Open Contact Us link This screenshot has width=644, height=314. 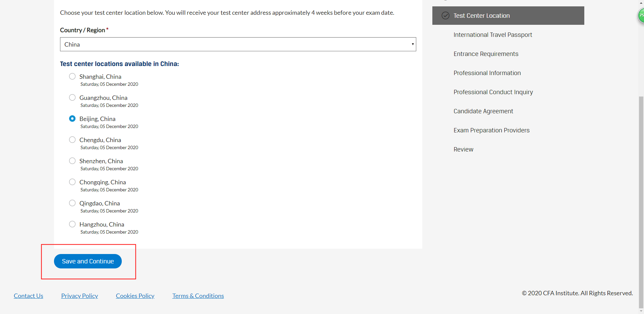coord(29,296)
